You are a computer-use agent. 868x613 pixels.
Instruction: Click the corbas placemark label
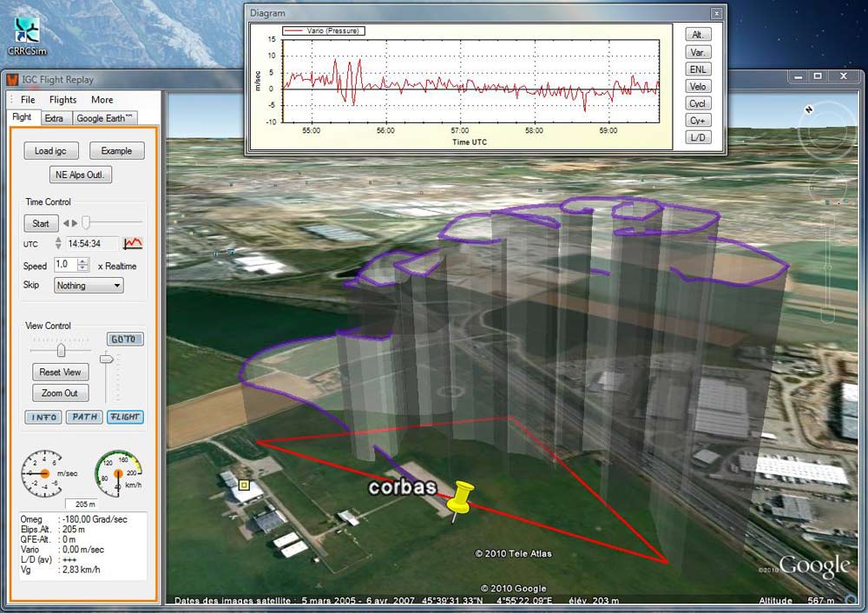[403, 487]
